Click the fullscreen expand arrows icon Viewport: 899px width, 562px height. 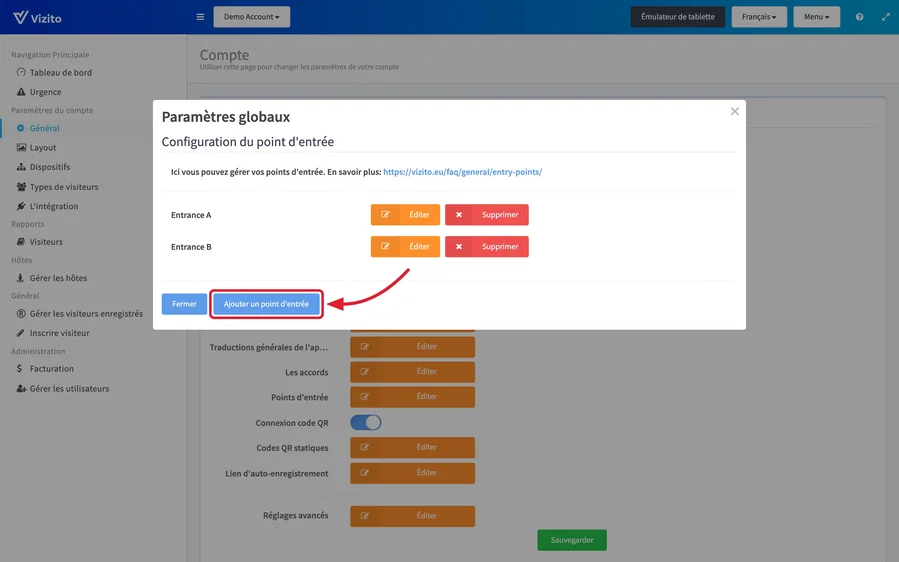pos(886,17)
